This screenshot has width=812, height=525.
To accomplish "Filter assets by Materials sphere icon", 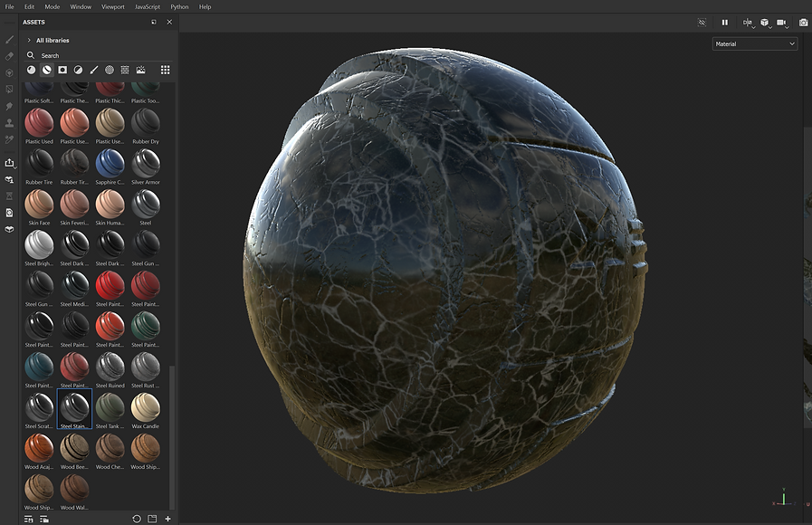I will (31, 70).
